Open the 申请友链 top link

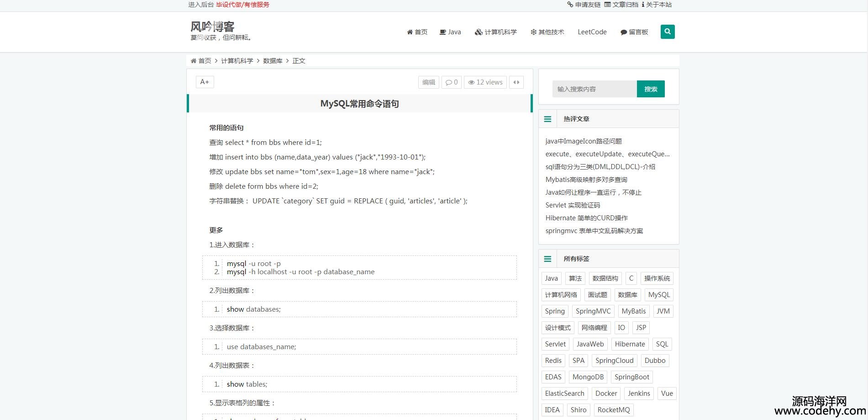tap(584, 5)
